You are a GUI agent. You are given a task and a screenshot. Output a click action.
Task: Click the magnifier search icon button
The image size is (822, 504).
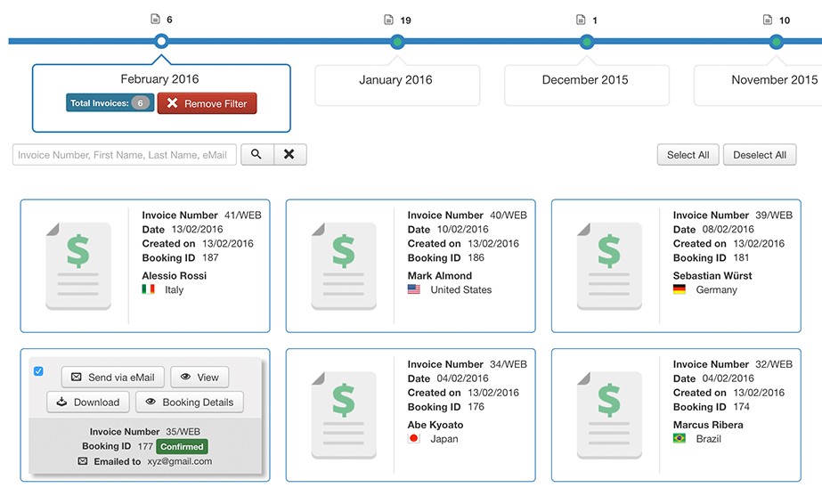pyautogui.click(x=256, y=154)
